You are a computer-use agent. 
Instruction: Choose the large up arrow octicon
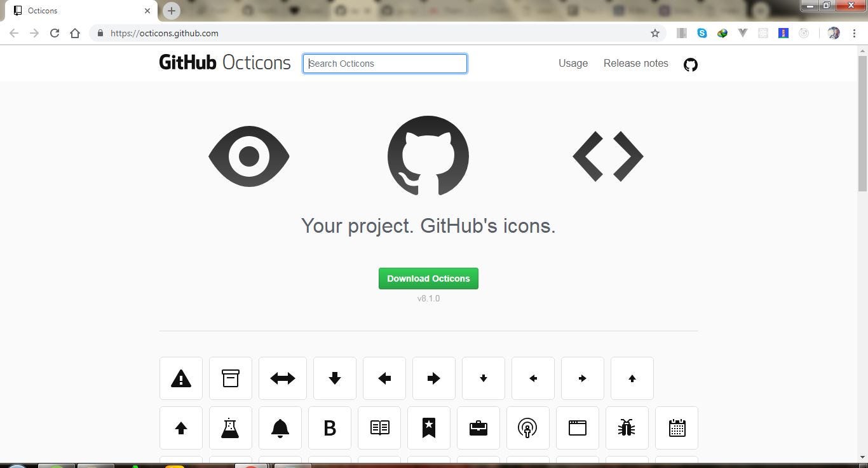[x=181, y=428]
